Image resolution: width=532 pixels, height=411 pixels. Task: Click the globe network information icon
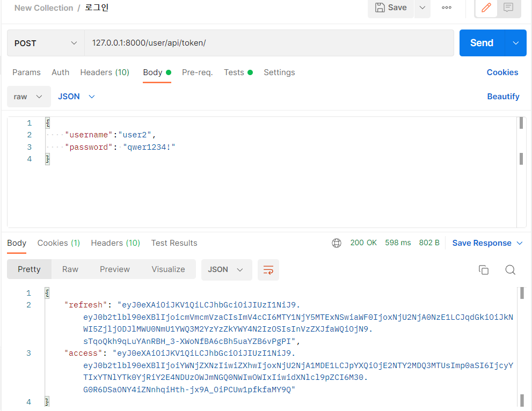pos(337,243)
